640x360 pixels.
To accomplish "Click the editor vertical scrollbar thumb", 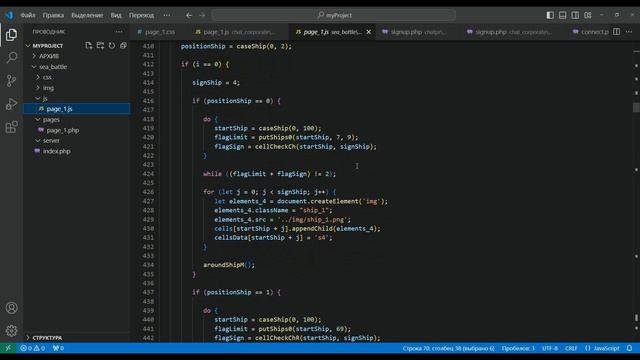I will pyautogui.click(x=636, y=107).
